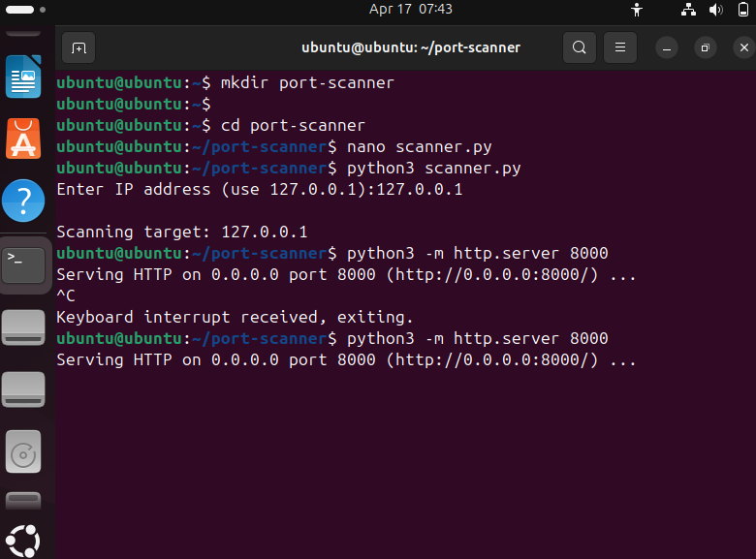Click the terminal title ubuntu@ubuntu: ~/port-scanner

(411, 47)
